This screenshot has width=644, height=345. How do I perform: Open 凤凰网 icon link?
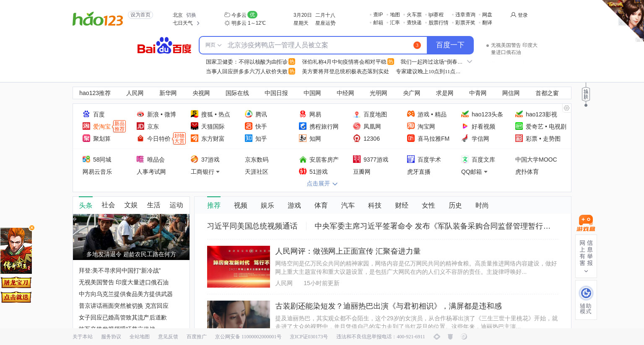(357, 126)
